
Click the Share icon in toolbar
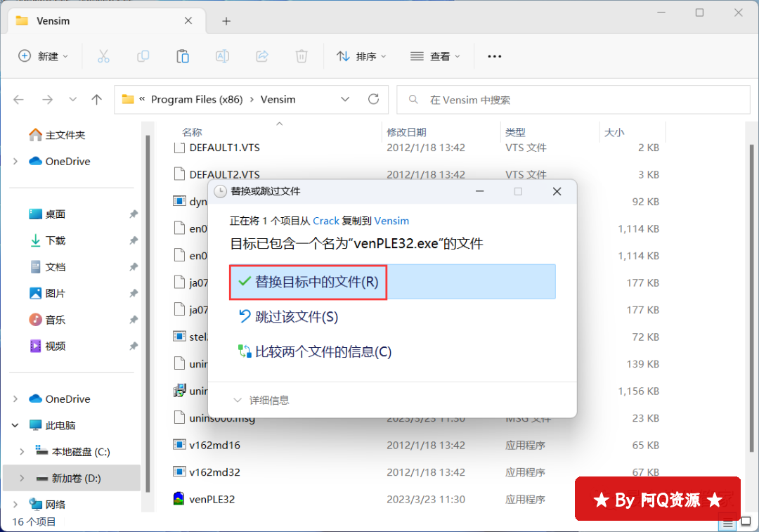(262, 56)
